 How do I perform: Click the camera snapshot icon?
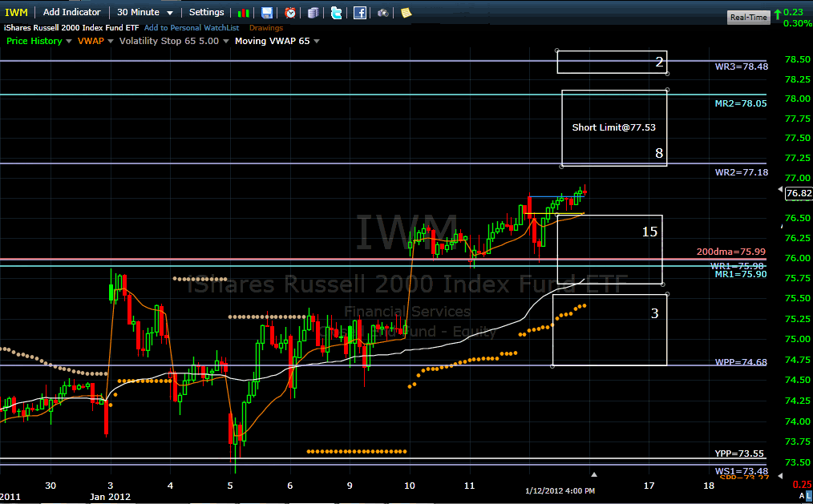click(x=382, y=13)
